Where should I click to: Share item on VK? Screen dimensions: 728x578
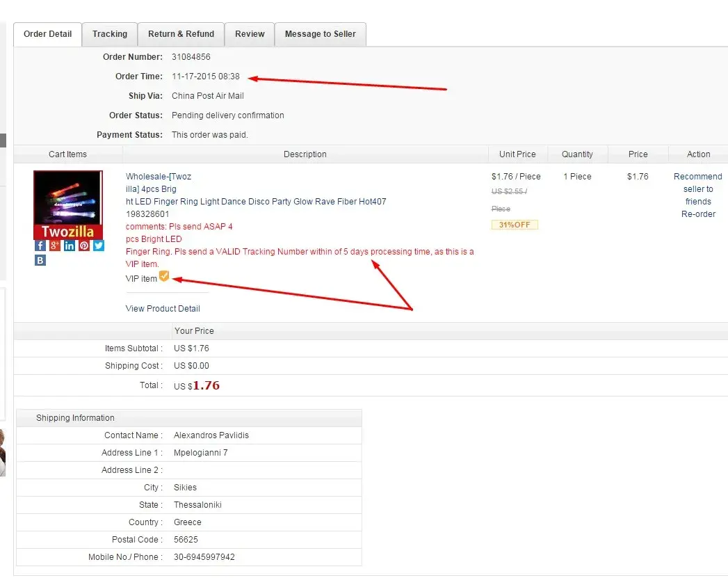pos(40,260)
